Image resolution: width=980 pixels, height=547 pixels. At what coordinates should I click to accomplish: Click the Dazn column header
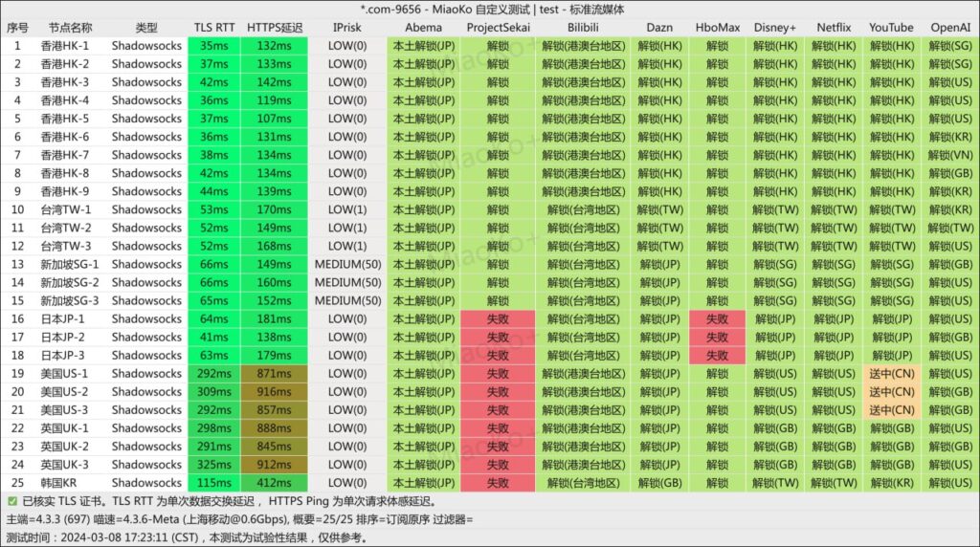659,28
